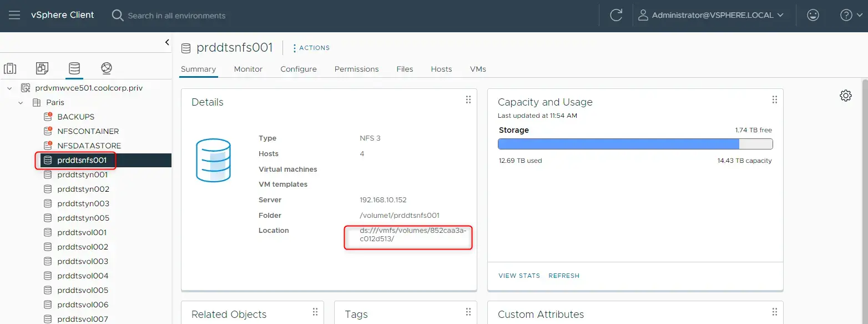Click the Related Objects card drag handle
The image size is (868, 324).
pos(315,312)
